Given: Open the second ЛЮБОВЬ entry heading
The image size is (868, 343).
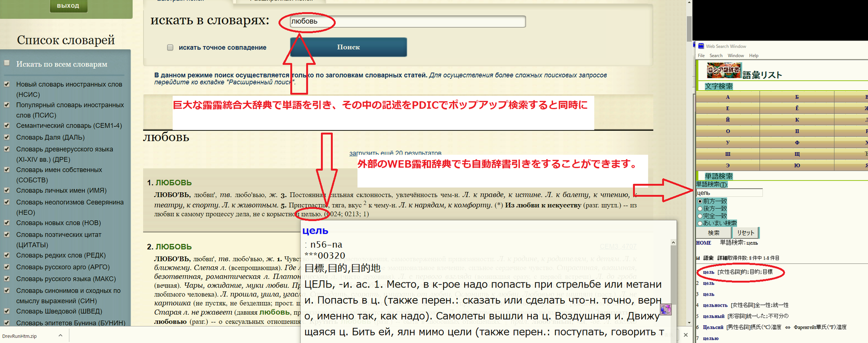Looking at the screenshot, I should (173, 246).
